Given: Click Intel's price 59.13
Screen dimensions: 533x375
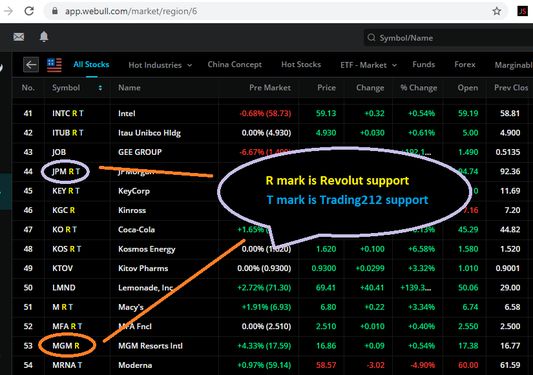Looking at the screenshot, I should 326,114.
